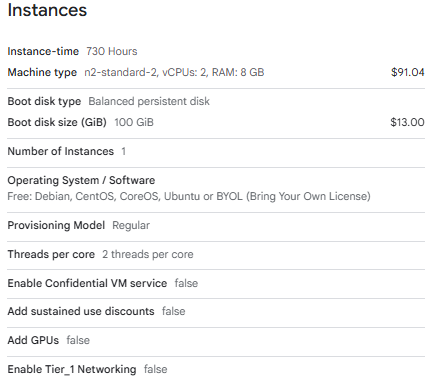This screenshot has height=382, width=446.
Task: Select false value for Confidential VM service
Action: (186, 283)
